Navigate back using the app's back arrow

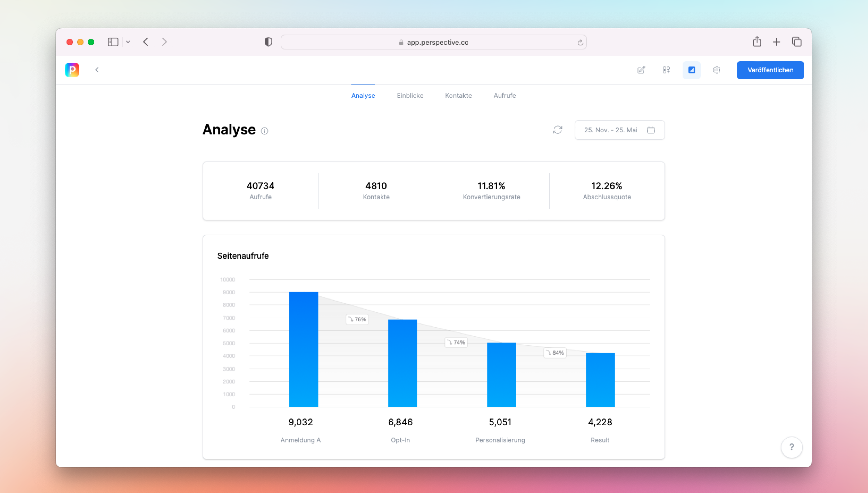(x=97, y=70)
